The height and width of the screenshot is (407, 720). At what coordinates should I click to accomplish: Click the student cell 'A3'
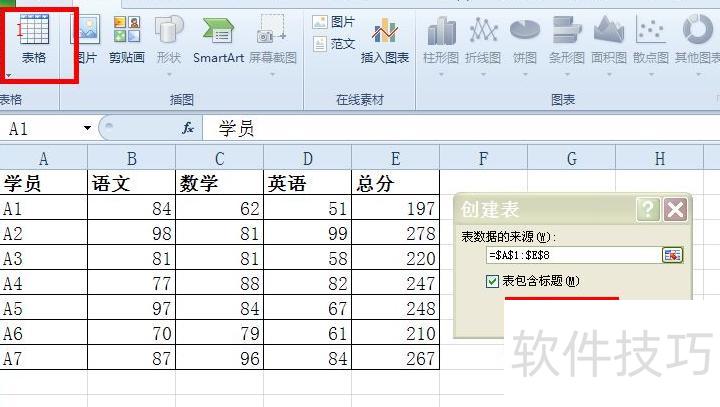44,257
